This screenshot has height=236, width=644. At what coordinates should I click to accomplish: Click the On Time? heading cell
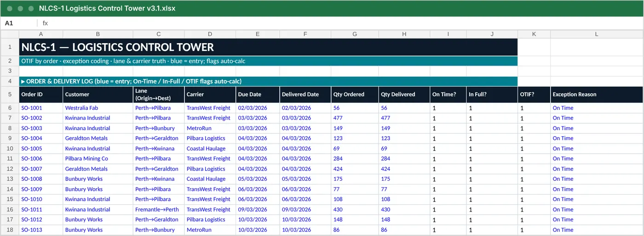[448, 94]
